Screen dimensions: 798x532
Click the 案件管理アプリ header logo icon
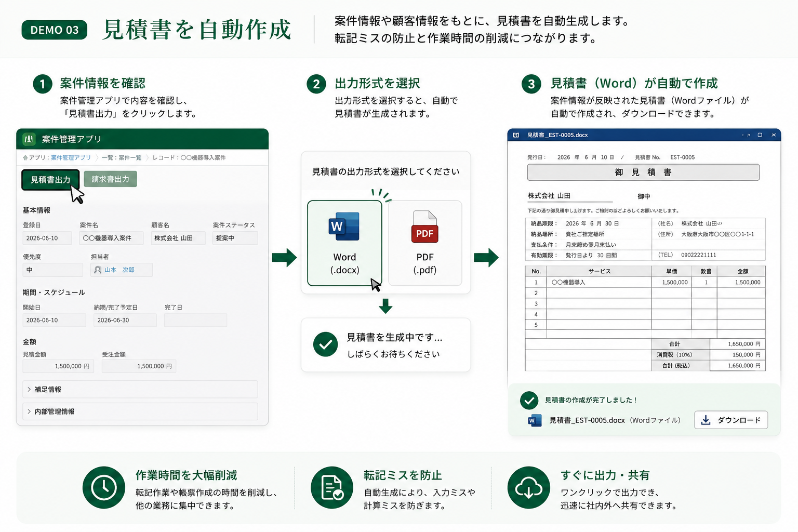click(x=29, y=139)
